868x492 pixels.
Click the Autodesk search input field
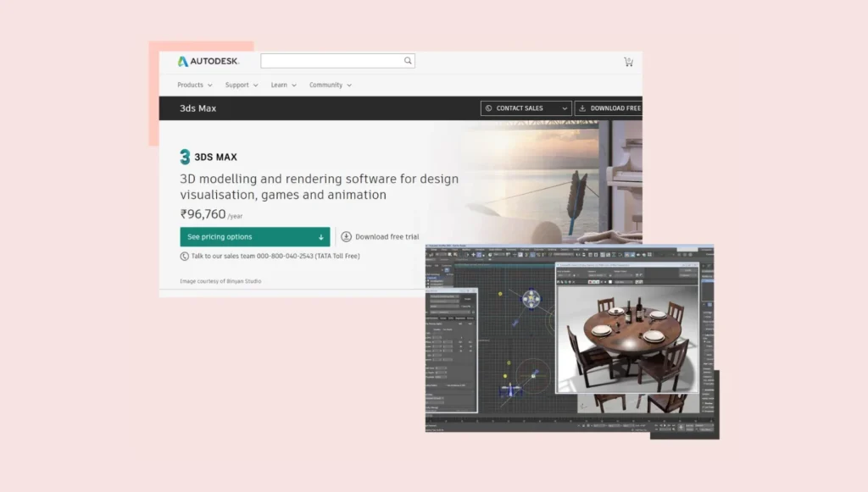(335, 60)
